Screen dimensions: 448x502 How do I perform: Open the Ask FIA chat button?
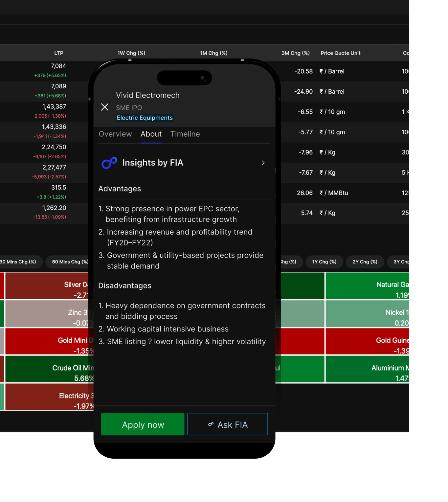click(x=228, y=424)
